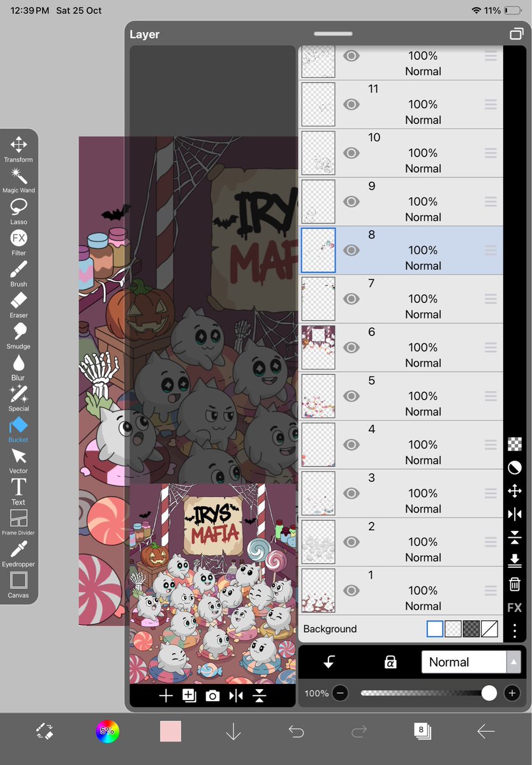This screenshot has width=532, height=765.
Task: Redo the last undone action
Action: point(359,731)
